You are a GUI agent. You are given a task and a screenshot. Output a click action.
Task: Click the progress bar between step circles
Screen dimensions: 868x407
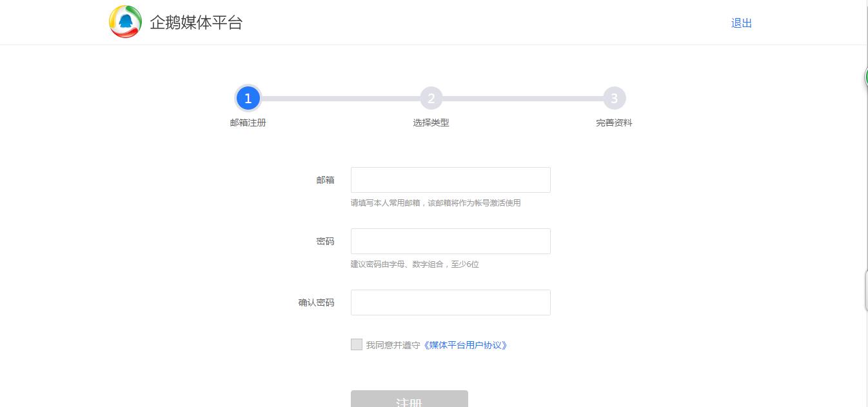[x=339, y=98]
